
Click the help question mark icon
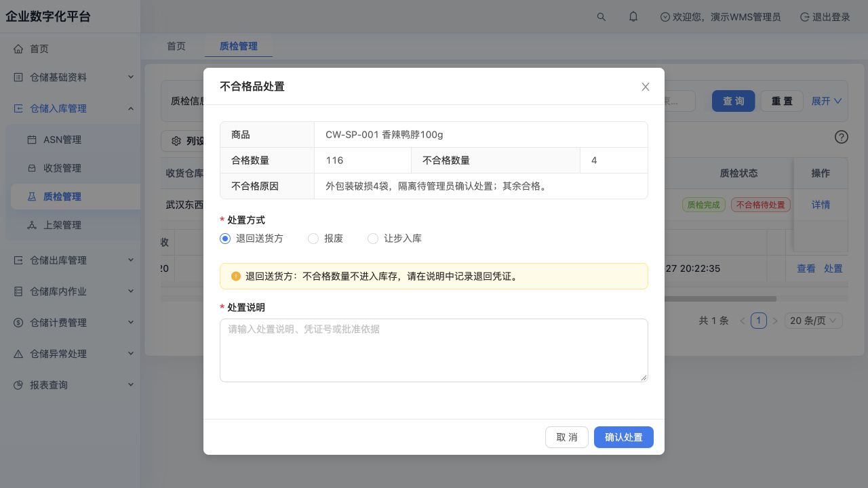click(842, 137)
